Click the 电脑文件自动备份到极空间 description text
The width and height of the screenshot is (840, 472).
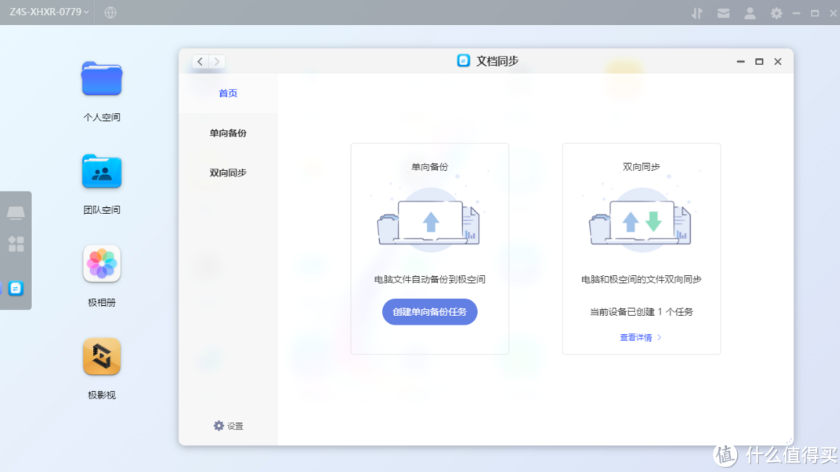click(430, 279)
